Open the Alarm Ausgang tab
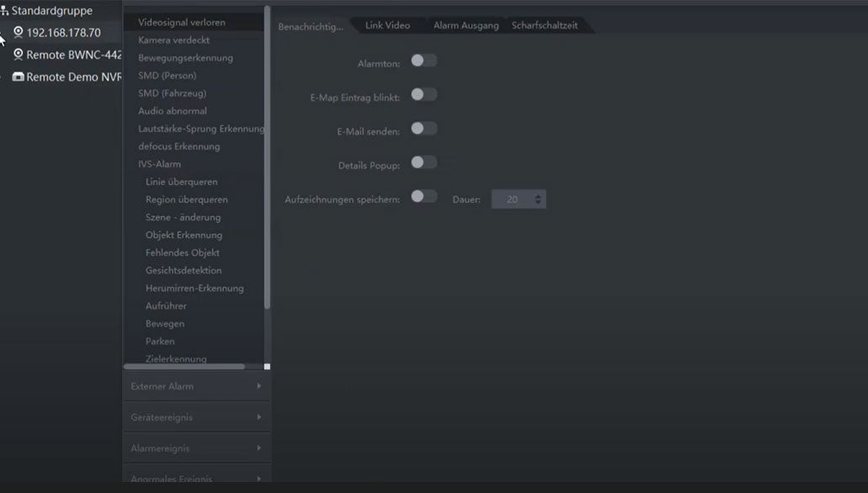The height and width of the screenshot is (493, 868). (466, 25)
